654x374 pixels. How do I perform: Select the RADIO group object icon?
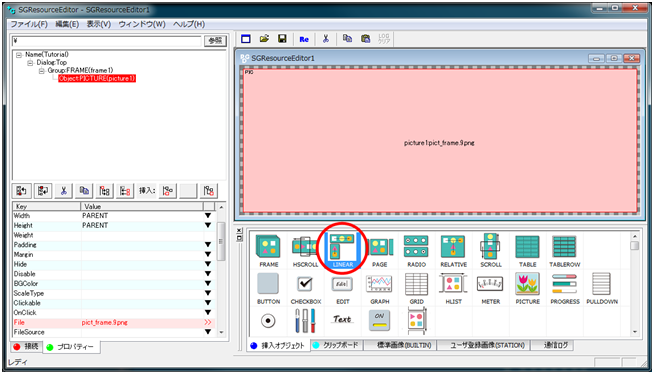click(416, 251)
